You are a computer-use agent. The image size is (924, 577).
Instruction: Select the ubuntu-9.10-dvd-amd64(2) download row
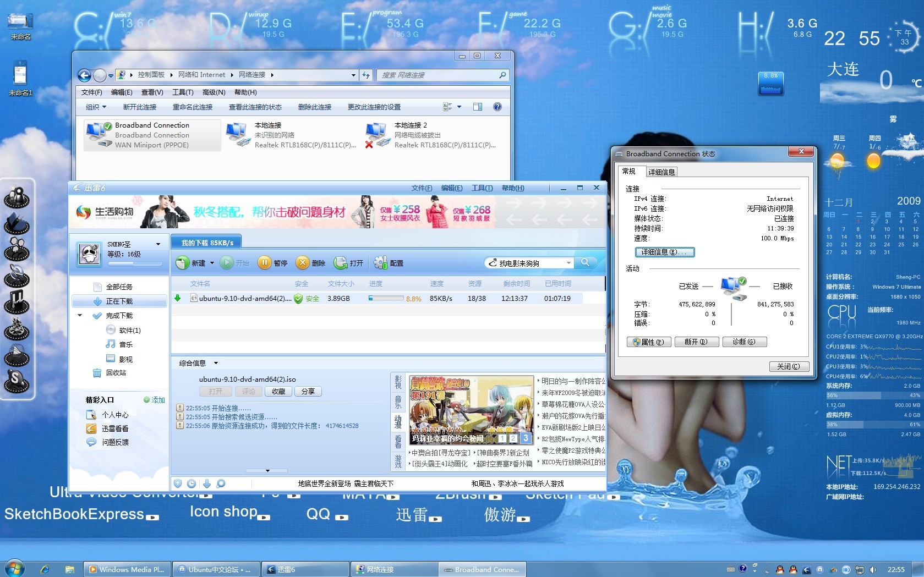pyautogui.click(x=376, y=298)
